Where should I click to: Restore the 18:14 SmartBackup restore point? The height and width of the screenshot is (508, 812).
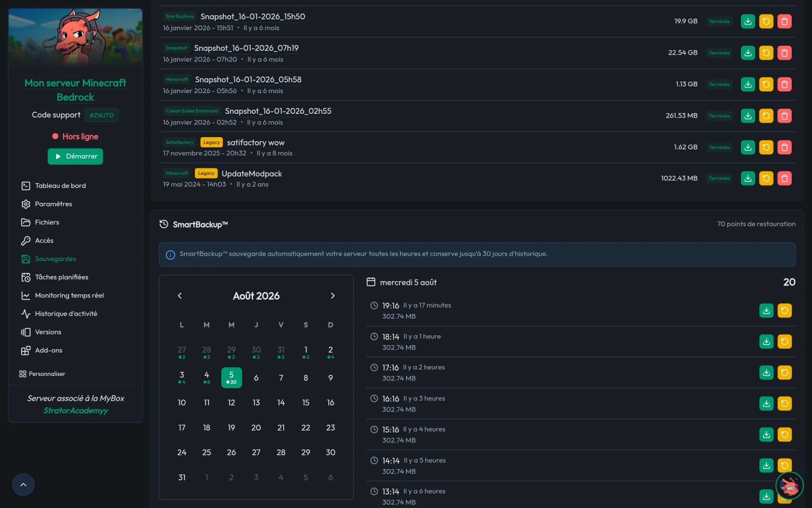click(x=785, y=342)
